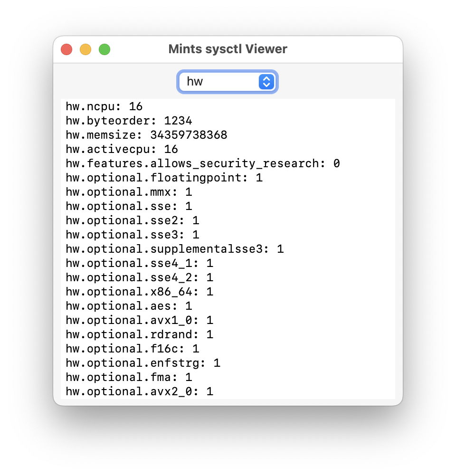Select the hw.byteorder: 1234 line
The height and width of the screenshot is (476, 456).
[129, 121]
